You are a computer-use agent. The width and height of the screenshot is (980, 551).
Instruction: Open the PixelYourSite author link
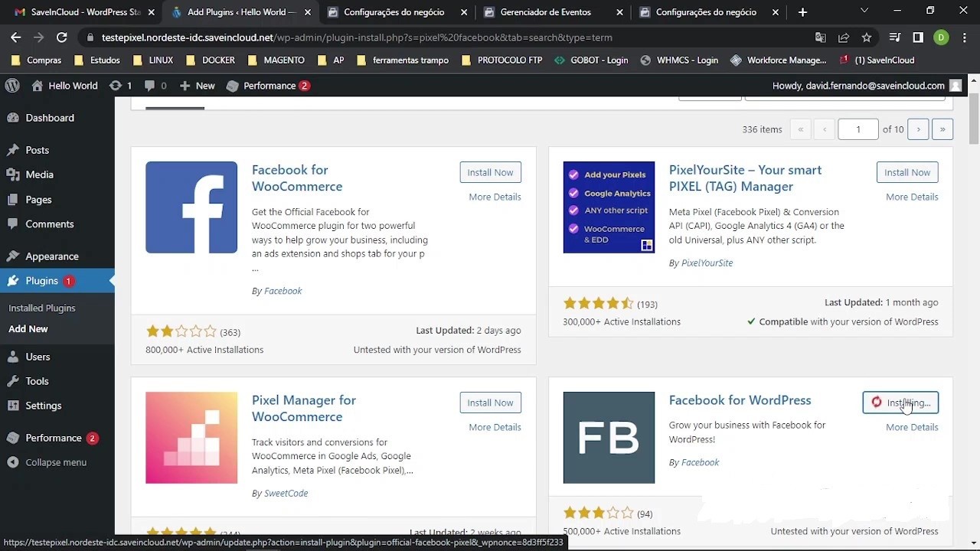point(707,262)
